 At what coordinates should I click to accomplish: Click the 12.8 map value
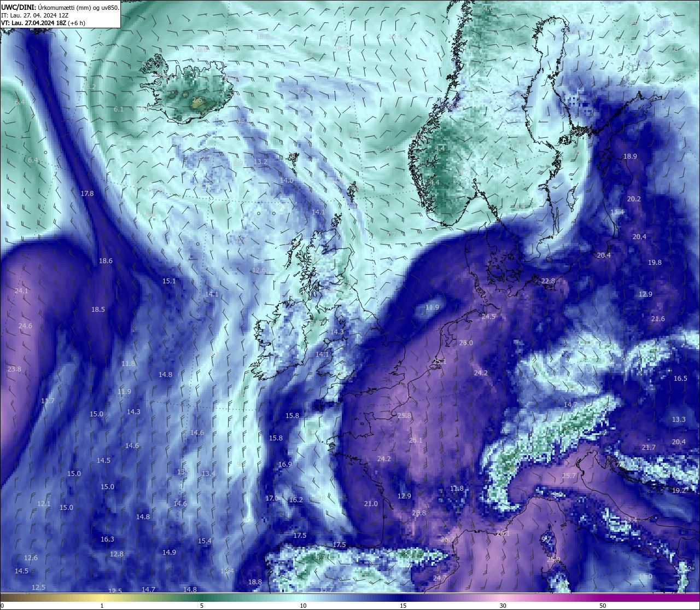(116, 554)
